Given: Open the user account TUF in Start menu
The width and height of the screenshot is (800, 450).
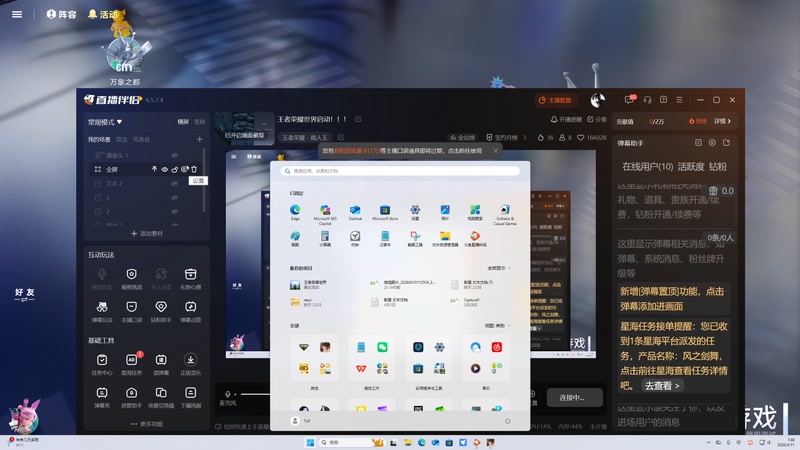Looking at the screenshot, I should pyautogui.click(x=301, y=421).
